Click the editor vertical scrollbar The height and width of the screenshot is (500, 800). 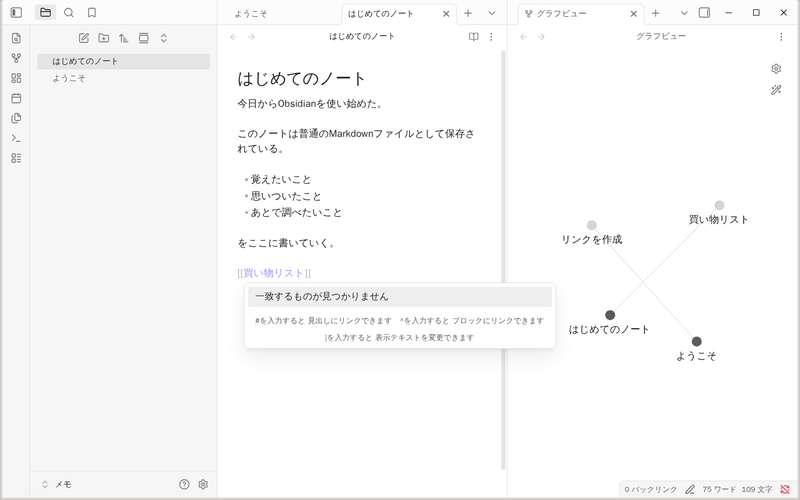click(503, 260)
